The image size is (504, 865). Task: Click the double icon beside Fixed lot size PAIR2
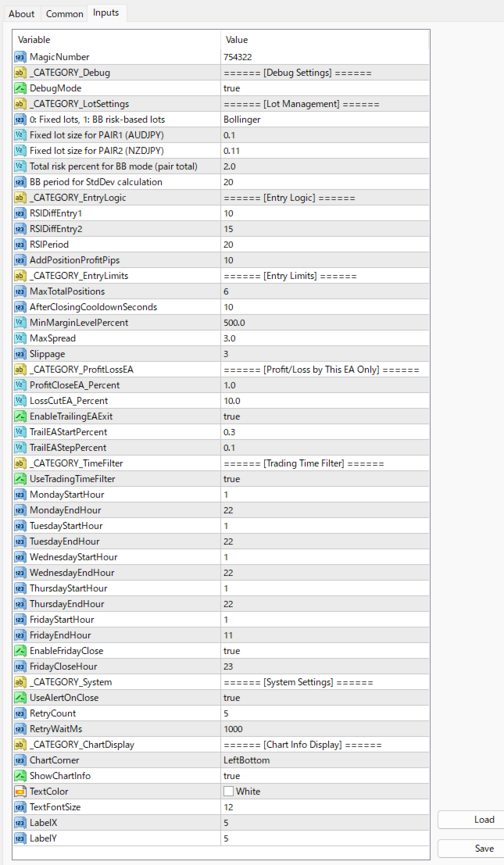[x=20, y=151]
